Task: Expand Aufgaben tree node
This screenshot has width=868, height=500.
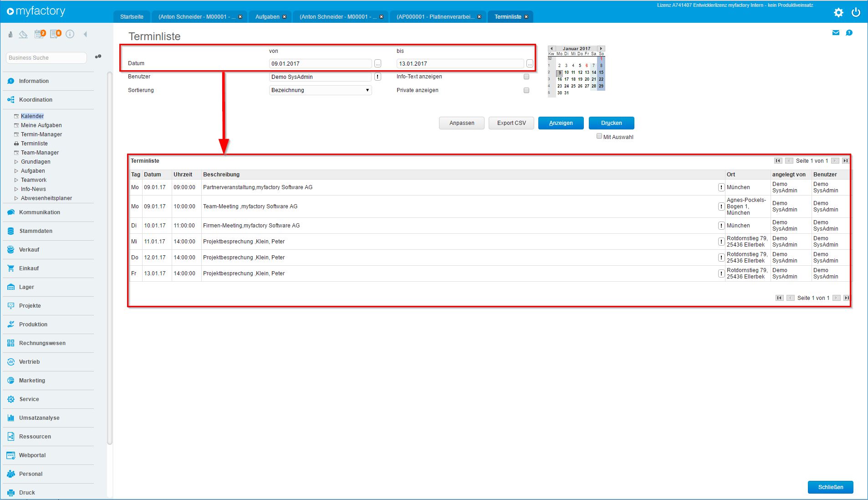Action: pos(16,171)
